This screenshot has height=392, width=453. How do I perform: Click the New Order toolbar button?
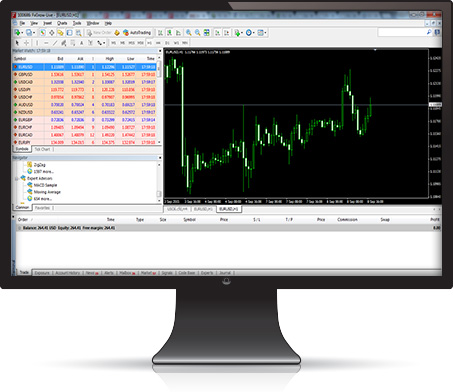[99, 33]
